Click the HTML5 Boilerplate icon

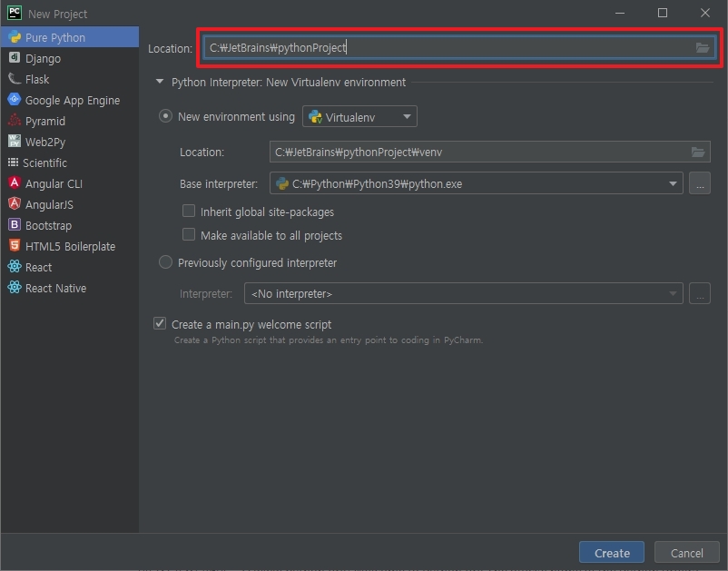15,246
